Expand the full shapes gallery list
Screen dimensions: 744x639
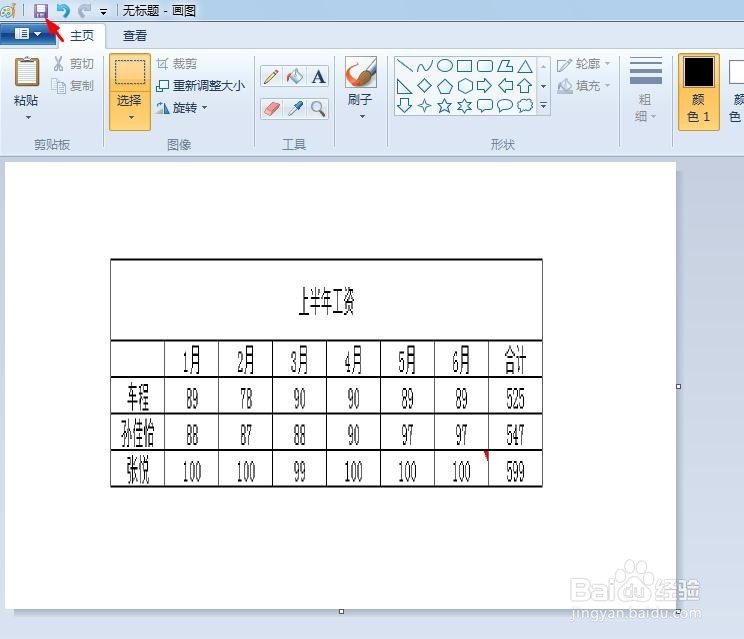[544, 105]
